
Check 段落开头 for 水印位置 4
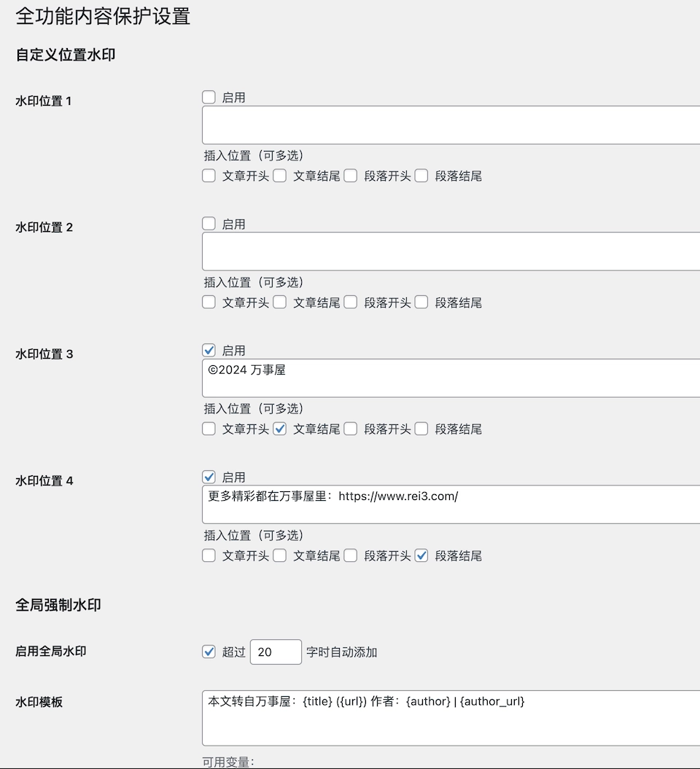click(350, 555)
